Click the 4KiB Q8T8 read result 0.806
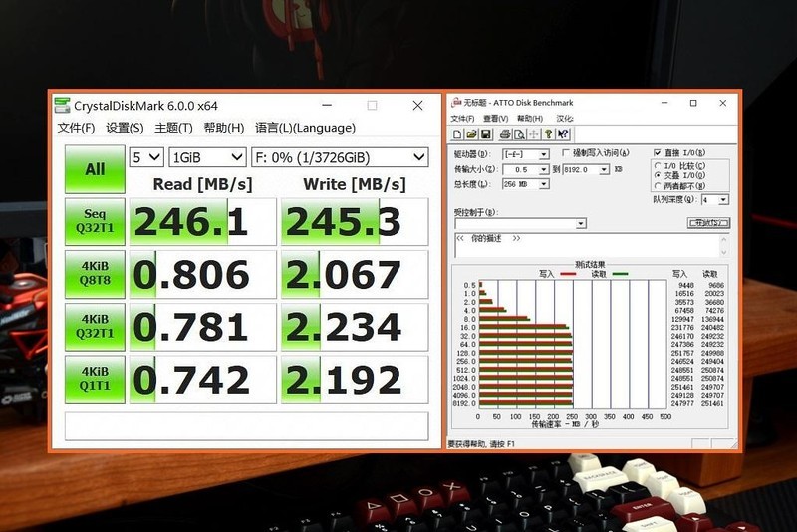Image resolution: width=797 pixels, height=532 pixels. tap(203, 274)
